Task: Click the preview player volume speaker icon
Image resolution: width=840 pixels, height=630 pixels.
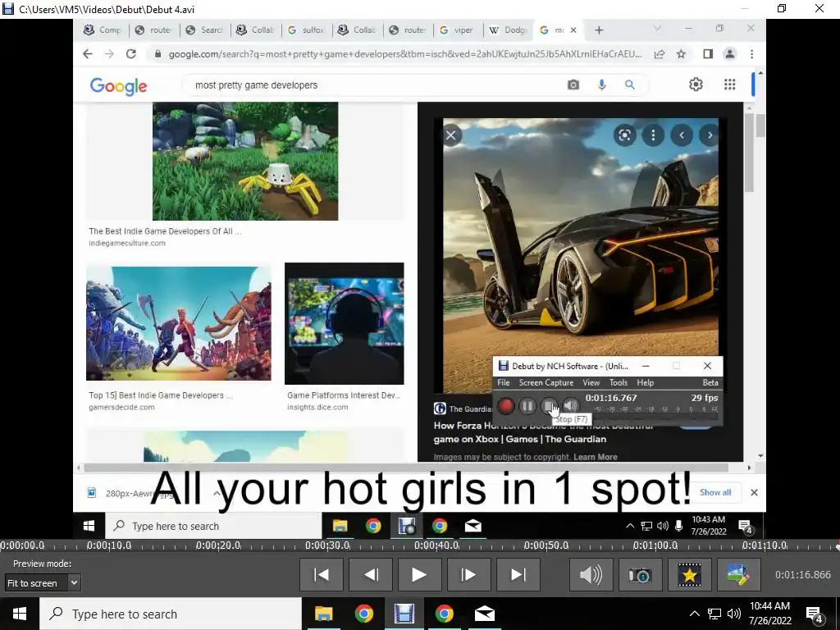Action: [x=591, y=575]
